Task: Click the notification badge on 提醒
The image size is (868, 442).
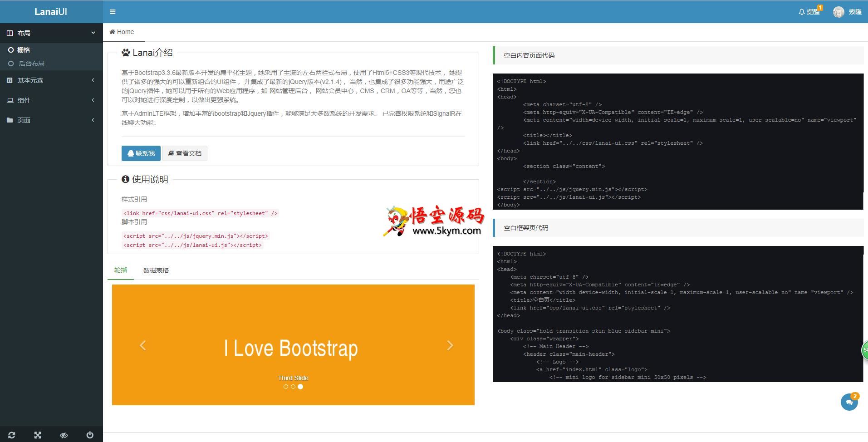Action: pos(820,7)
